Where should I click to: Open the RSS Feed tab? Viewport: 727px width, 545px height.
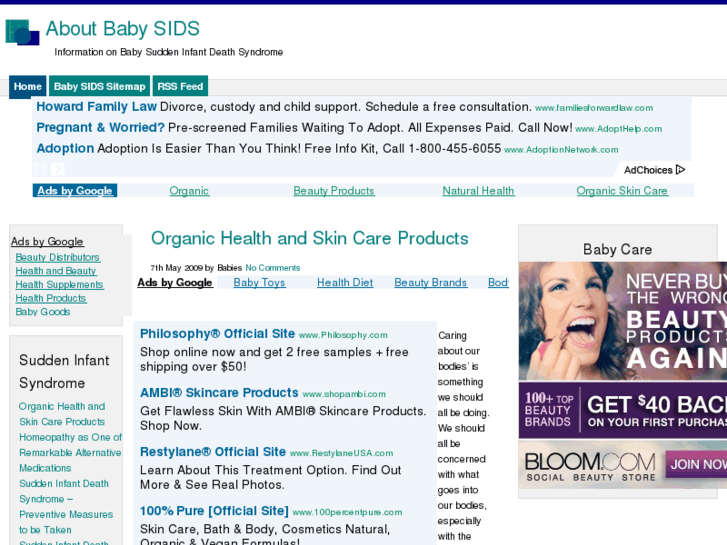tap(180, 86)
